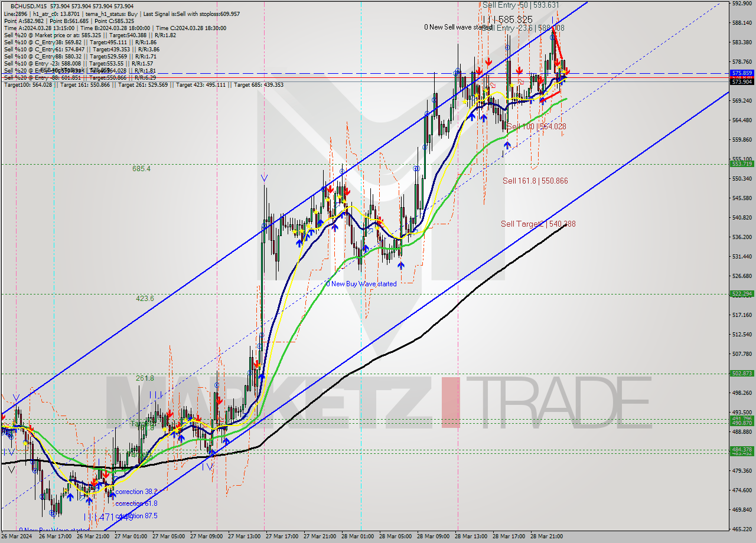756x543 pixels.
Task: Click the 28 Mar 21:00 time axis label
Action: pos(546,537)
